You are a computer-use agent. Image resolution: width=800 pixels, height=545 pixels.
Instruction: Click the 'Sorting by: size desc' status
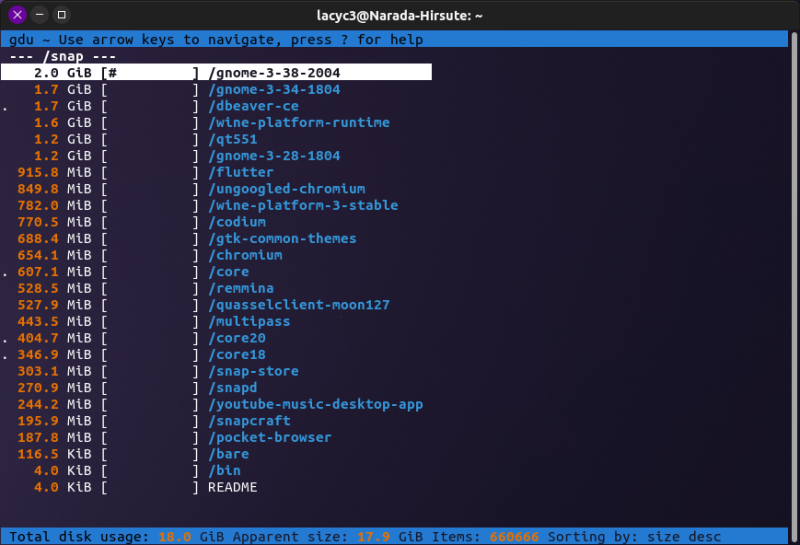[x=634, y=536]
